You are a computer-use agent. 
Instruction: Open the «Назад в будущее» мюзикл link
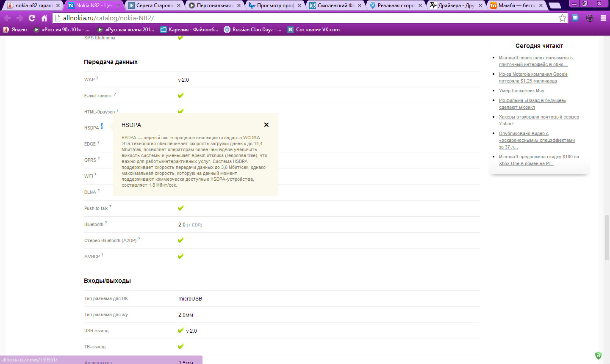coord(532,104)
